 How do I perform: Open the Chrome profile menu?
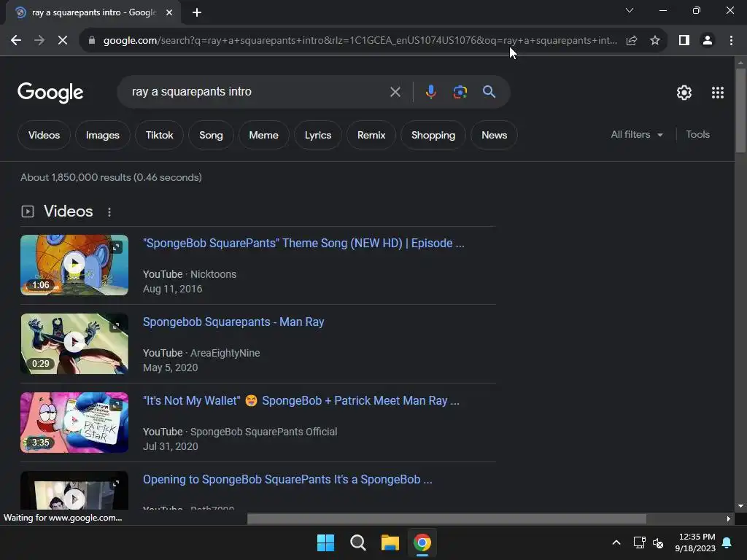(x=708, y=41)
